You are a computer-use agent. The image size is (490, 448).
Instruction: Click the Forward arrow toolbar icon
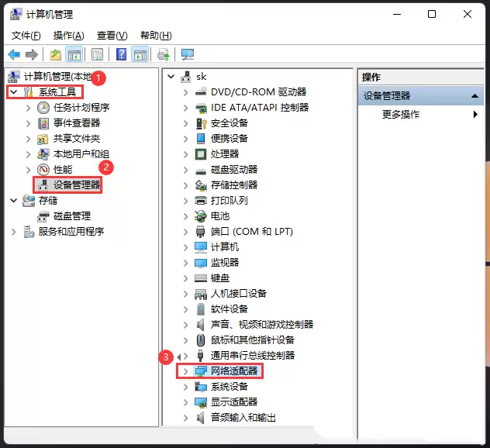[32, 55]
